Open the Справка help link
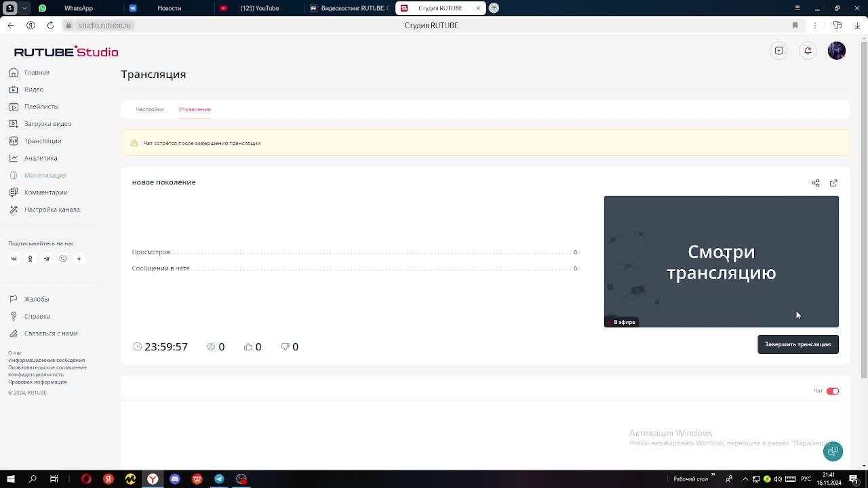This screenshot has width=868, height=488. point(37,317)
